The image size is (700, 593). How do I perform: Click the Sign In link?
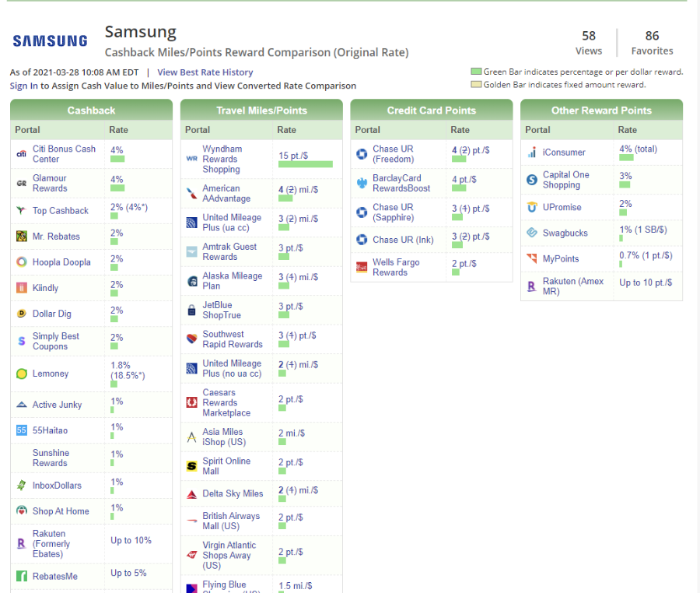[24, 86]
